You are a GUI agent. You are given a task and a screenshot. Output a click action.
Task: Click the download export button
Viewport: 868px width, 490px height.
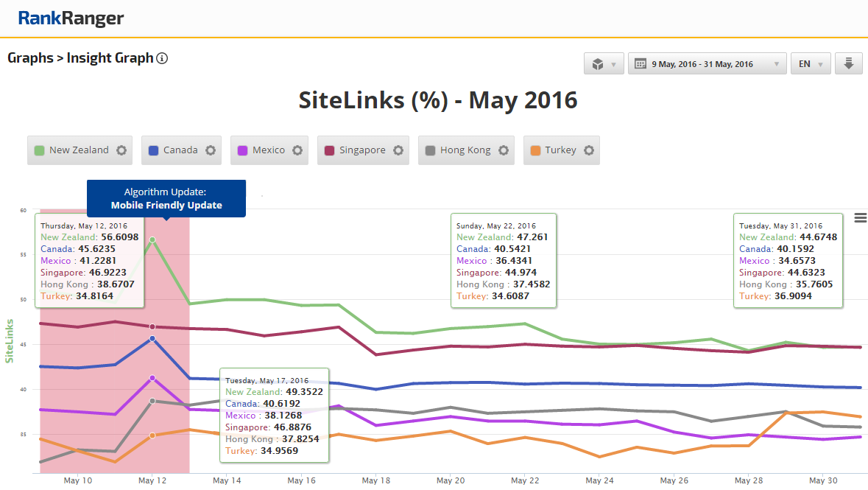[849, 64]
